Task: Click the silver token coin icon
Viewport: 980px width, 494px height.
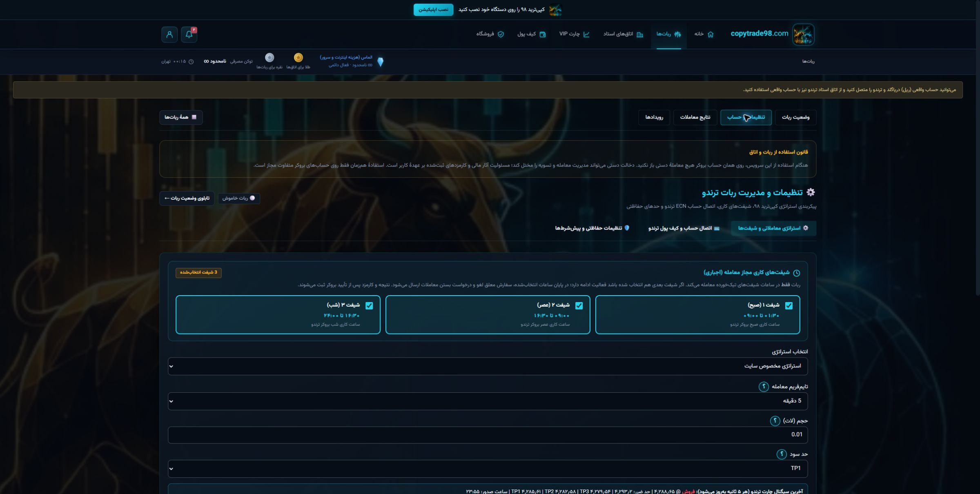Action: click(x=269, y=58)
